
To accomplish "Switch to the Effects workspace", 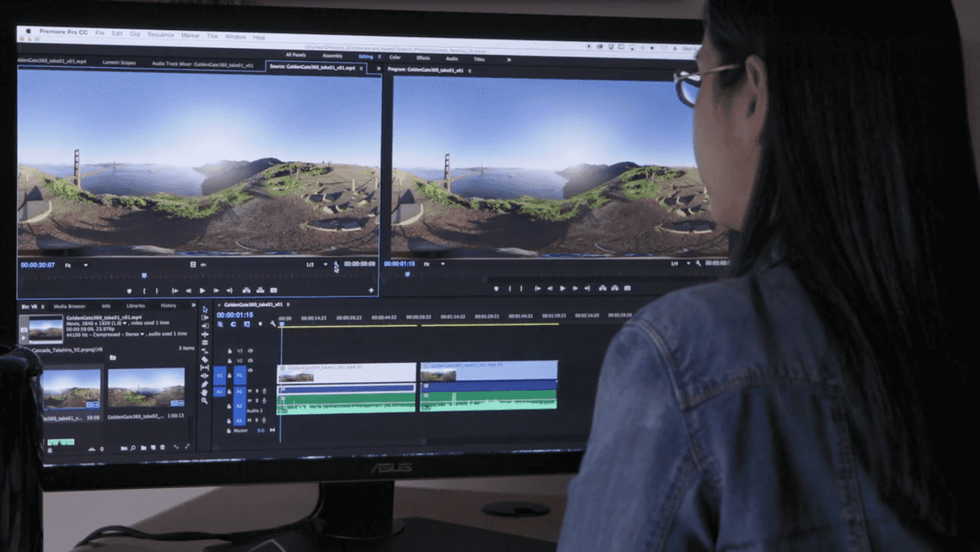I will [x=423, y=58].
